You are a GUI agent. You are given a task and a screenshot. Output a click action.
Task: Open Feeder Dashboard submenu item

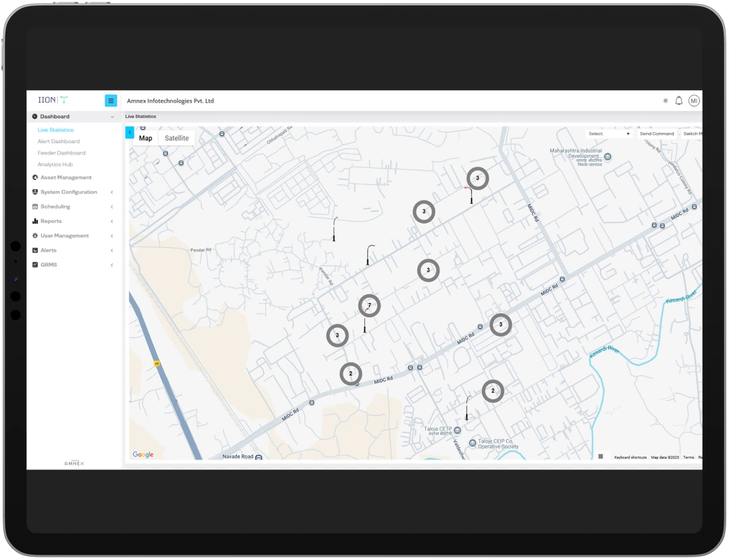61,153
